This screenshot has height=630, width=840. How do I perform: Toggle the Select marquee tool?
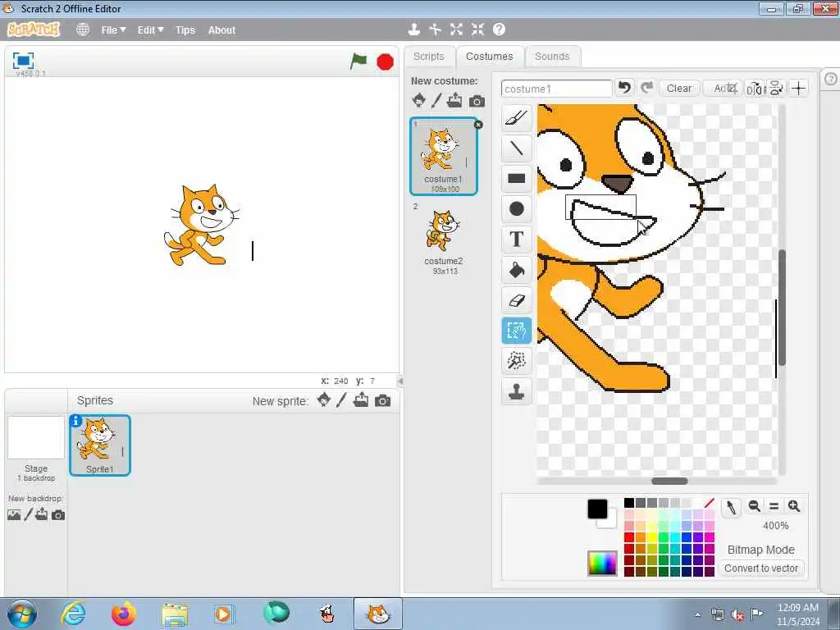[x=517, y=331]
